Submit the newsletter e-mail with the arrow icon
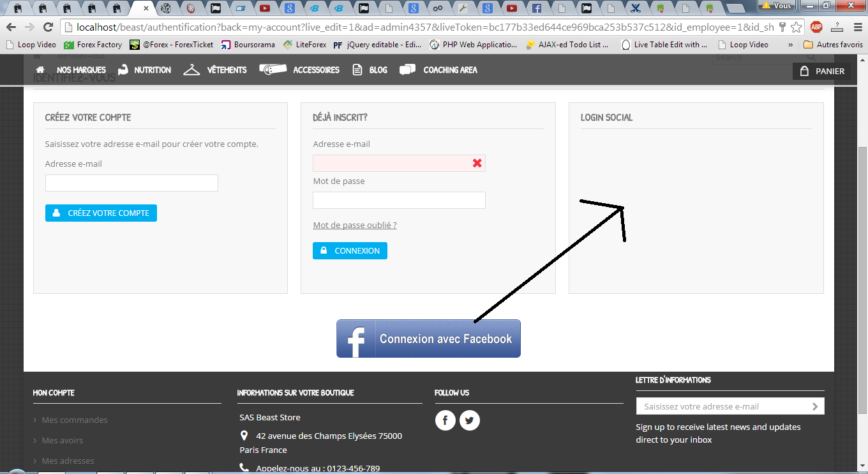This screenshot has height=474, width=868. click(x=815, y=406)
